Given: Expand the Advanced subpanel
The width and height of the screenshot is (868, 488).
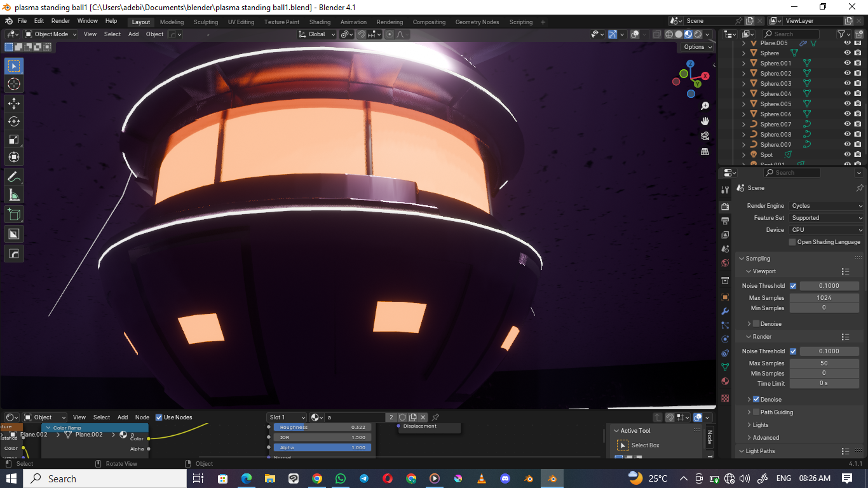Looking at the screenshot, I should pos(766,438).
